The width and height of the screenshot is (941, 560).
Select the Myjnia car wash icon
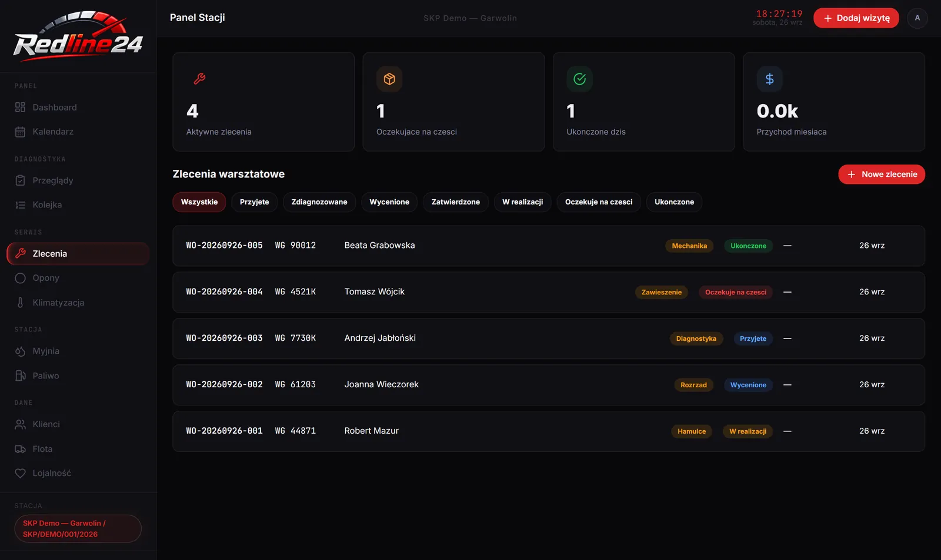[20, 351]
